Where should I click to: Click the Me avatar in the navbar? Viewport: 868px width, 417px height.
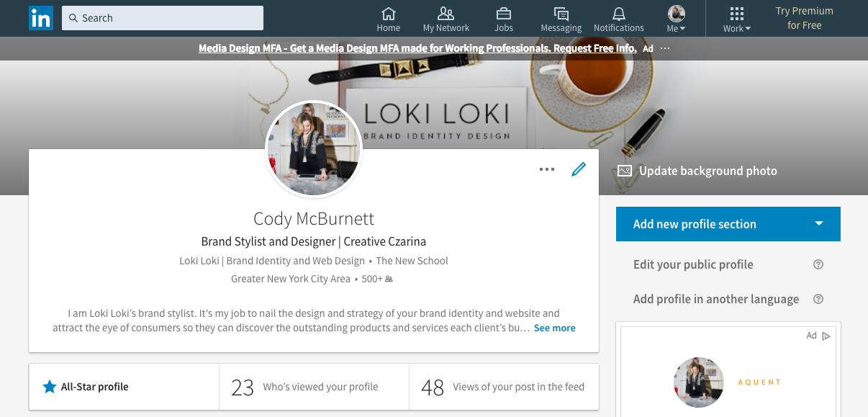tap(677, 14)
